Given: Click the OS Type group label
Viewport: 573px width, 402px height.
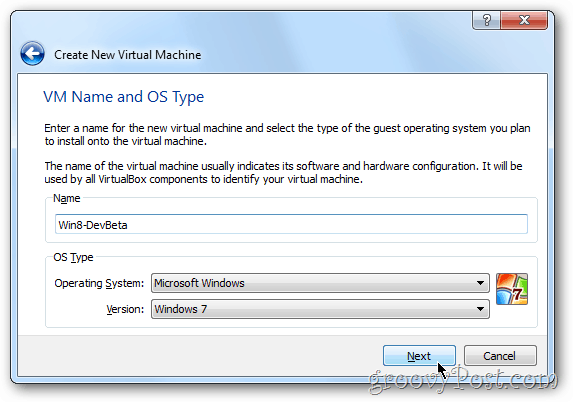Looking at the screenshot, I should (x=73, y=257).
